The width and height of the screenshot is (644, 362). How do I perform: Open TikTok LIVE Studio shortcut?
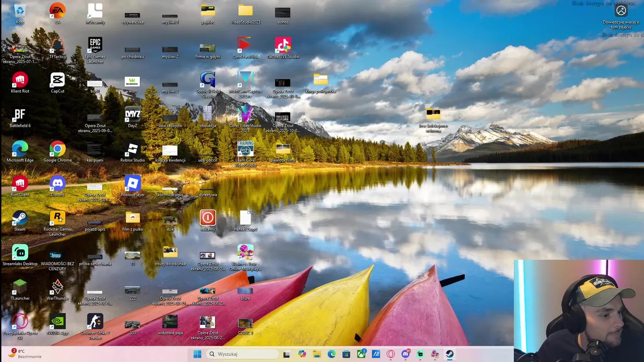(283, 48)
